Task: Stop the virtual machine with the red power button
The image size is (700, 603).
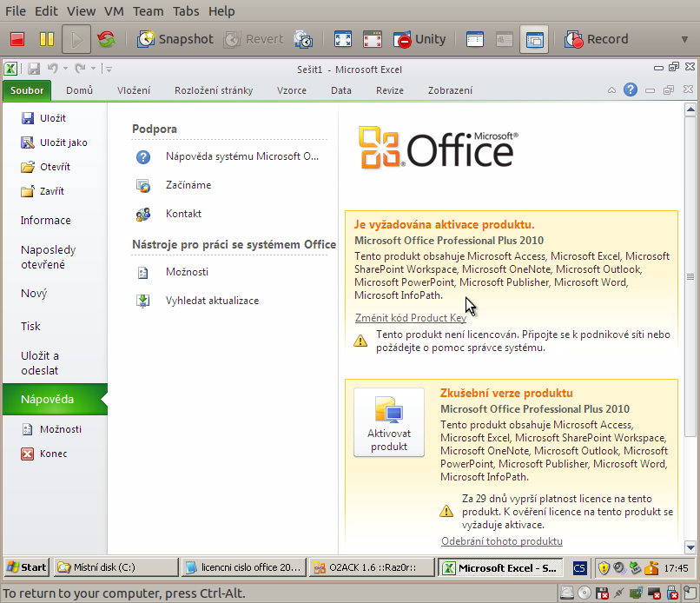Action: coord(17,39)
